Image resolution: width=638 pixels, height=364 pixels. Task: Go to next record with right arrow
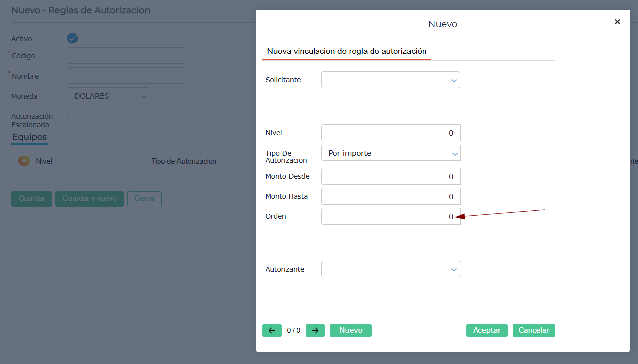coord(315,330)
